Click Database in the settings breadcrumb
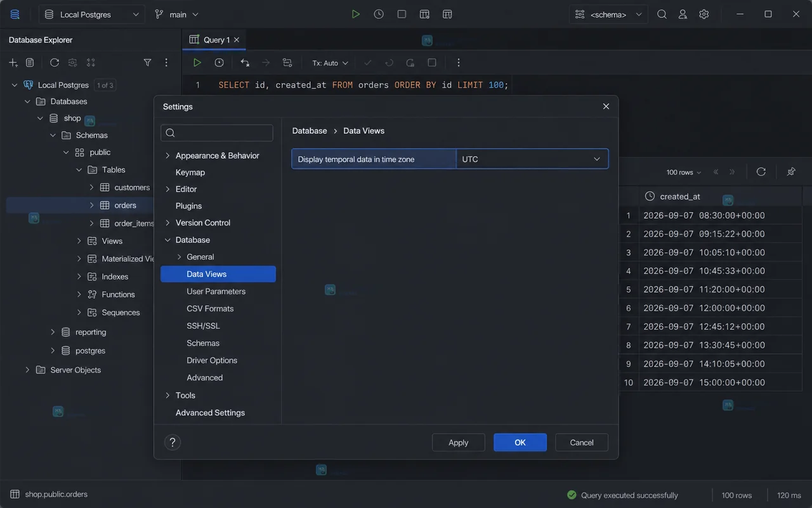The image size is (812, 508). click(x=310, y=131)
